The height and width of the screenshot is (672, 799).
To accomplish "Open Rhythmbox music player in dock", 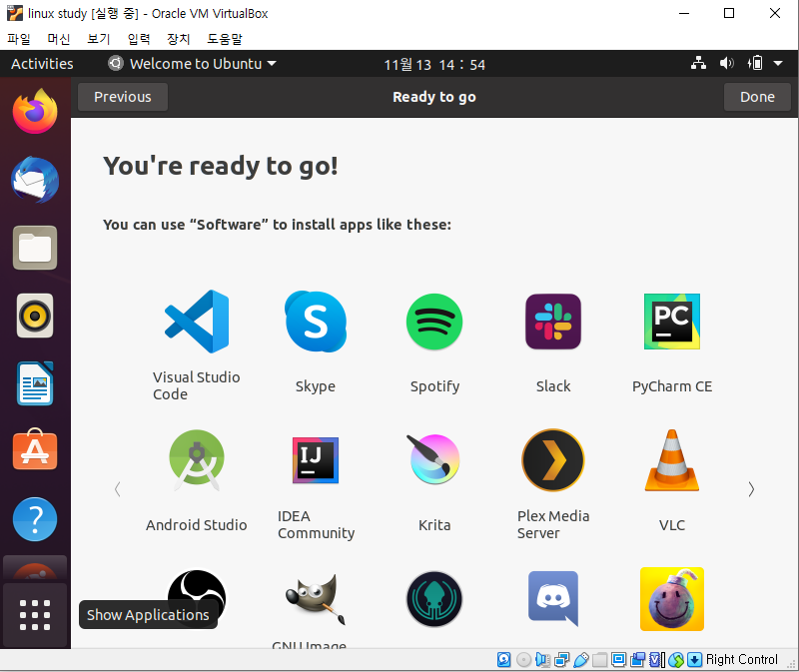I will coord(35,316).
